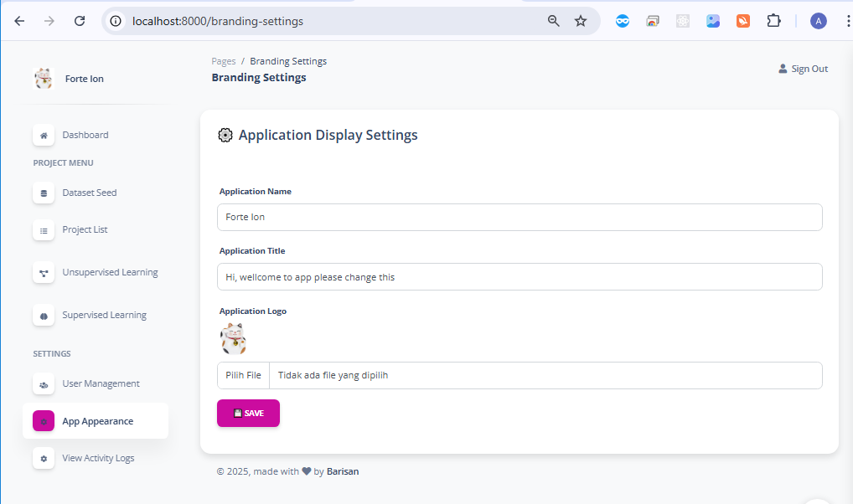Go to Project List menu entry
853x504 pixels.
pos(85,230)
